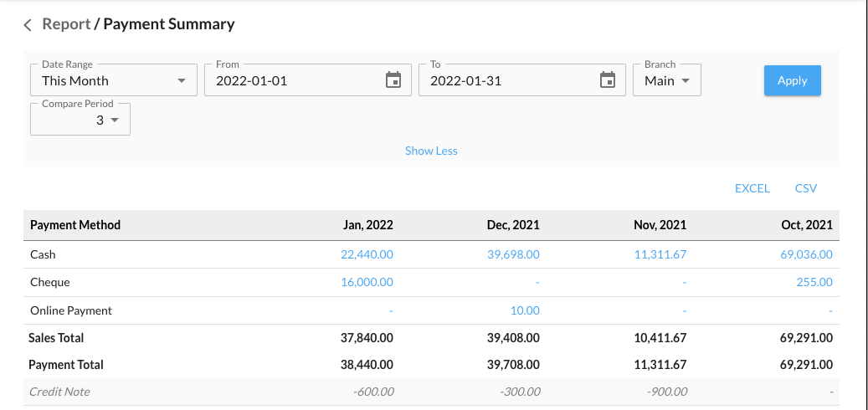Open the To date calendar picker
The image size is (868, 410).
click(608, 80)
